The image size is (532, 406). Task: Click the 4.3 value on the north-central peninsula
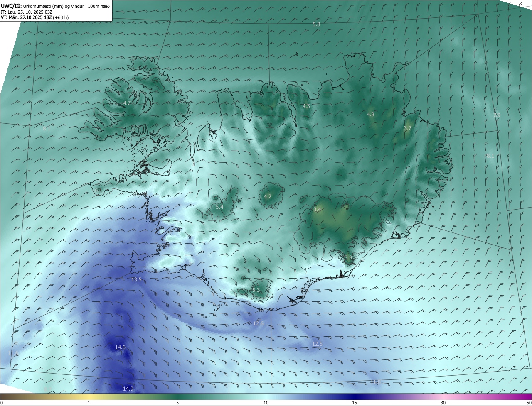[306, 106]
